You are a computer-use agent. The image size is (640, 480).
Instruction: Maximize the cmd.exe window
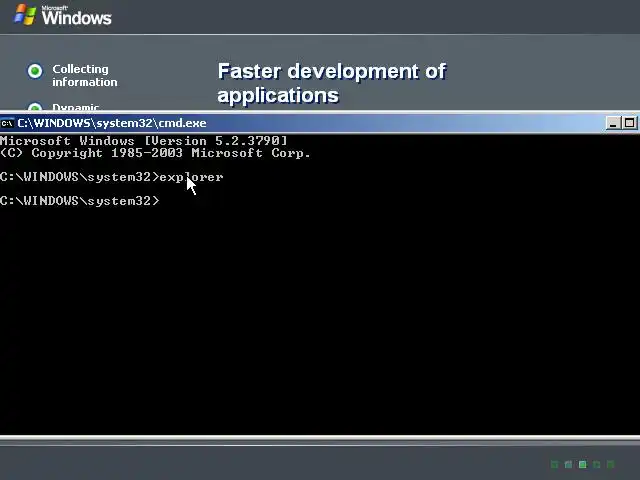[629, 123]
